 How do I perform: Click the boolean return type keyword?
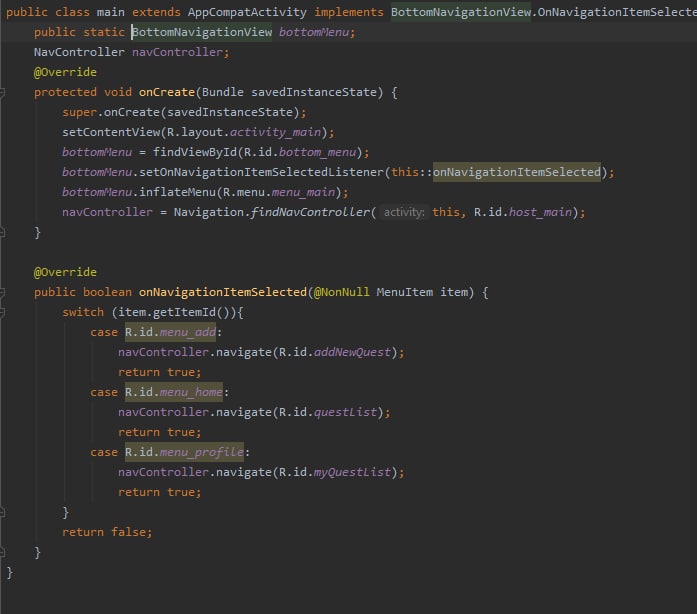coord(107,292)
